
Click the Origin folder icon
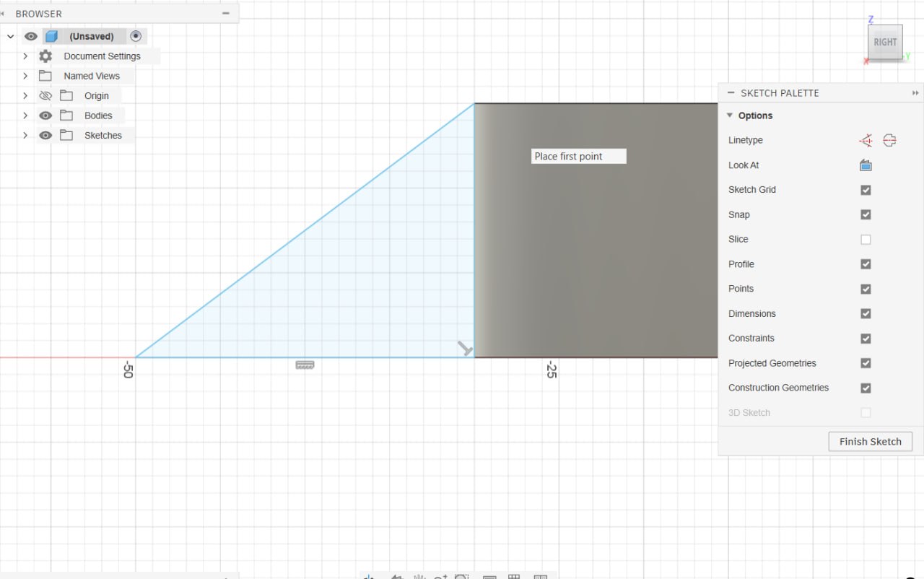tap(66, 95)
